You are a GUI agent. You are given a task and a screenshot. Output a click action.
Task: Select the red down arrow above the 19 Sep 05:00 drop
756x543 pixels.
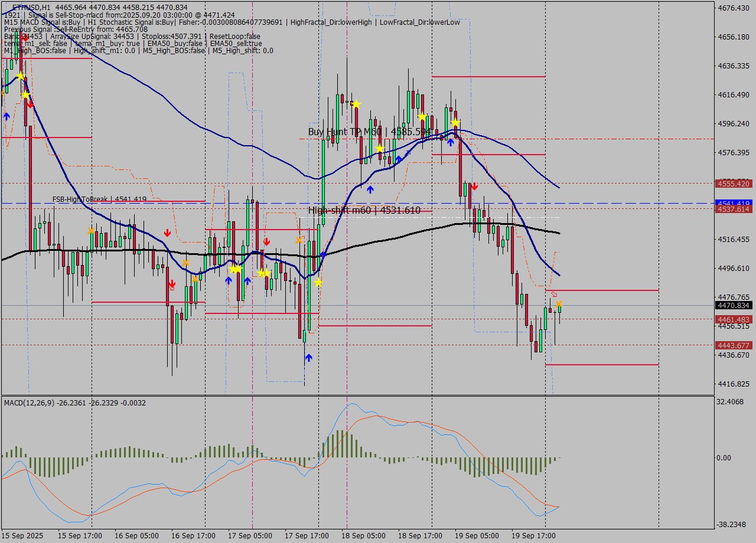pos(474,186)
